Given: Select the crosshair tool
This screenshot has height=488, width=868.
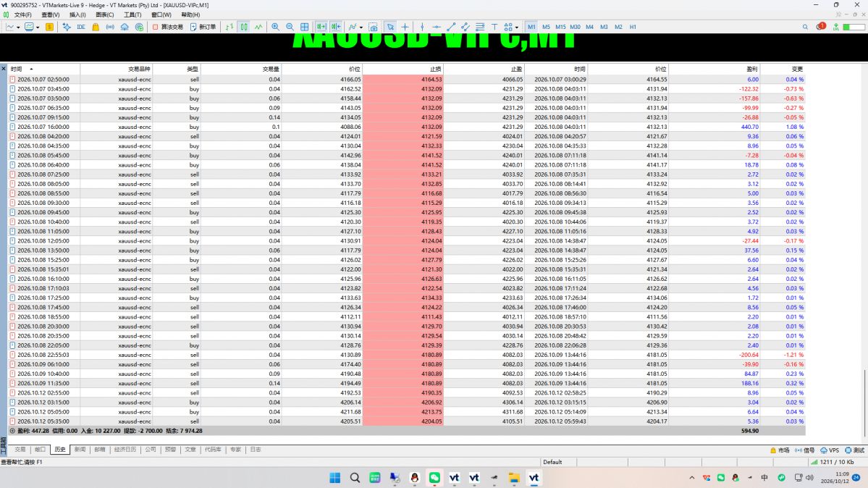Looking at the screenshot, I should point(405,27).
